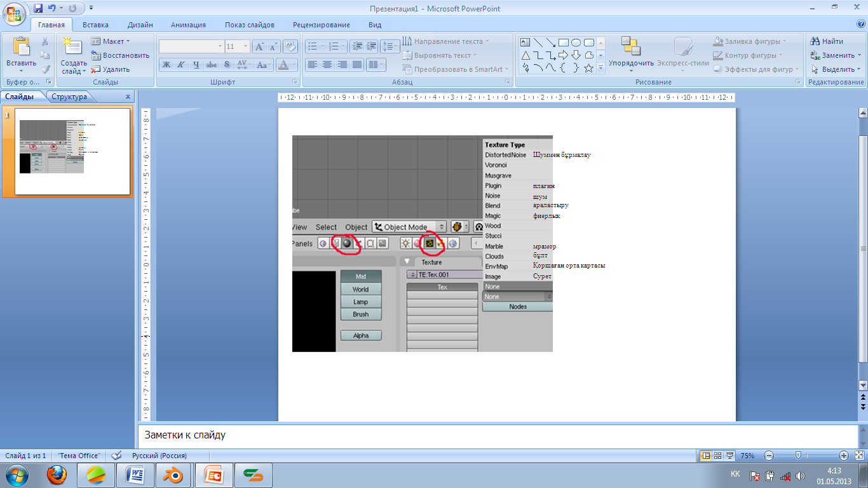Open Word from the taskbar
The height and width of the screenshot is (488, 868).
point(134,475)
